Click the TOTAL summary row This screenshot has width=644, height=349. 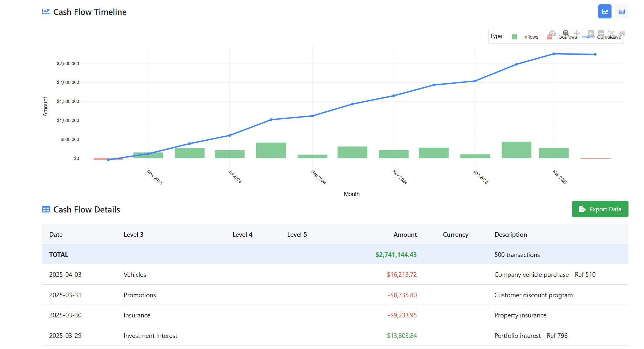(x=335, y=255)
